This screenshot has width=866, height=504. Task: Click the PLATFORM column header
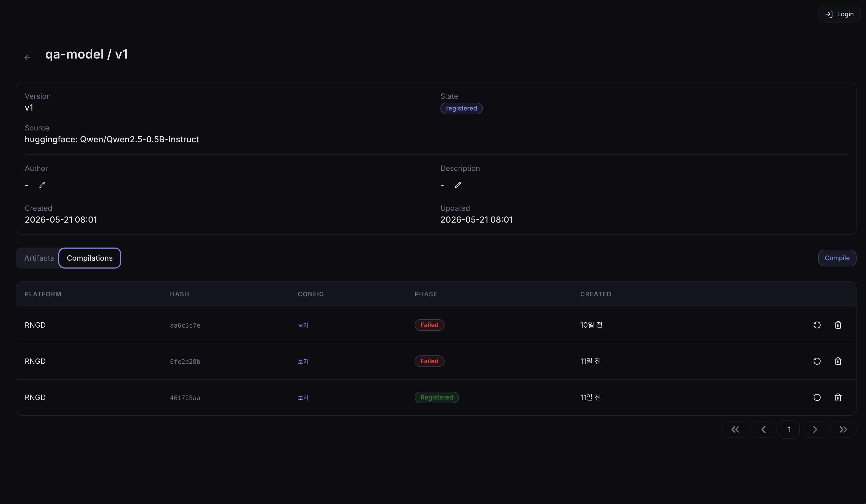(x=43, y=294)
